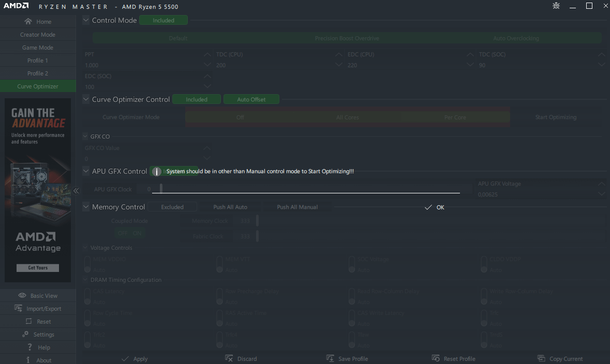Screen dimensions: 610x364
Task: Select Auto Overclocking mode
Action: point(516,38)
